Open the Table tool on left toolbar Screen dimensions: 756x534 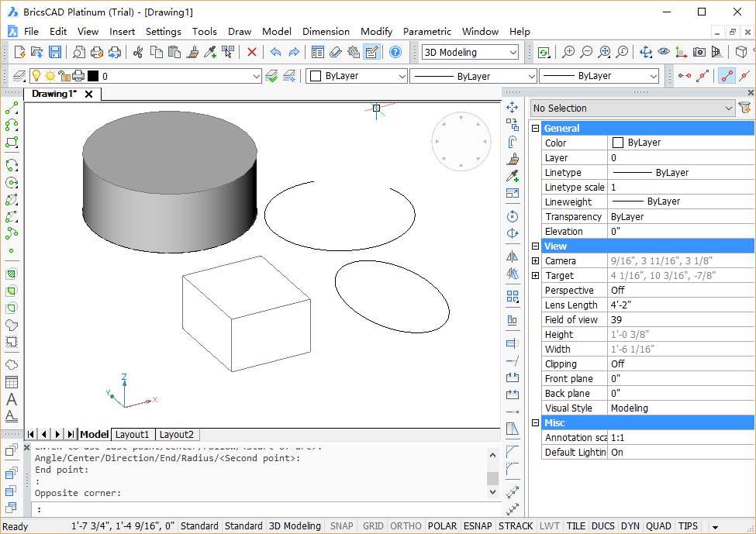pos(12,381)
